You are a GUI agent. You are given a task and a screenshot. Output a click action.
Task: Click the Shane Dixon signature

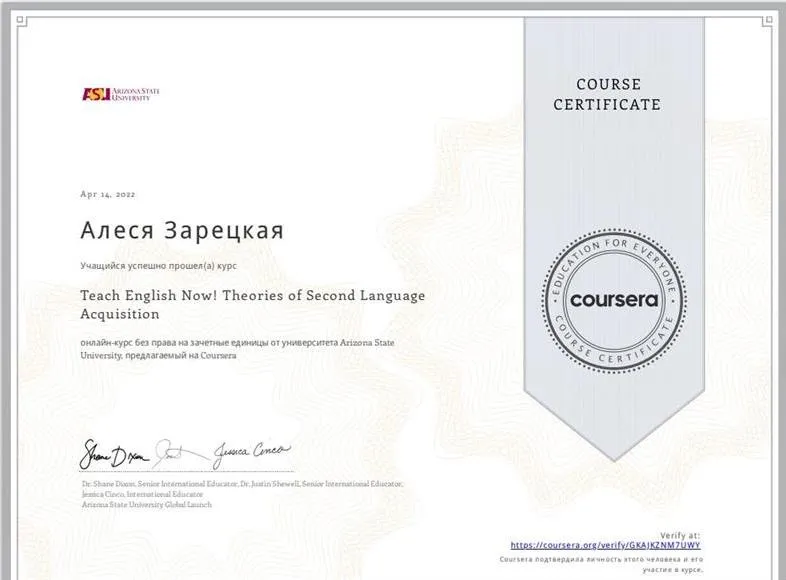click(x=114, y=455)
